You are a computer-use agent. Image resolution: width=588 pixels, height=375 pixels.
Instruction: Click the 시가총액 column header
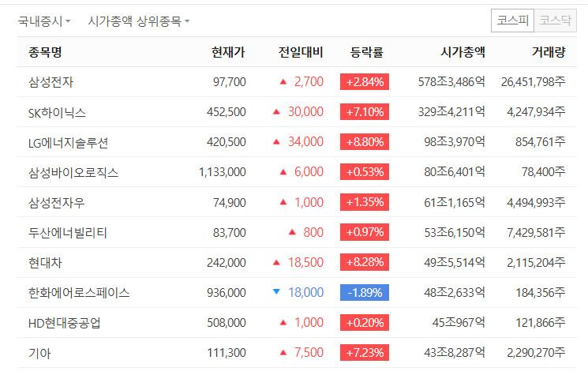pyautogui.click(x=463, y=52)
